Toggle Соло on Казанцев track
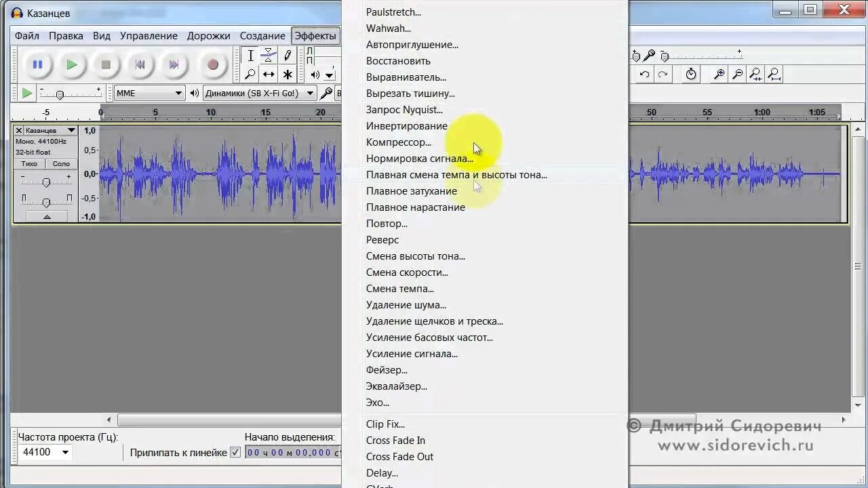Image resolution: width=868 pixels, height=488 pixels. point(61,164)
